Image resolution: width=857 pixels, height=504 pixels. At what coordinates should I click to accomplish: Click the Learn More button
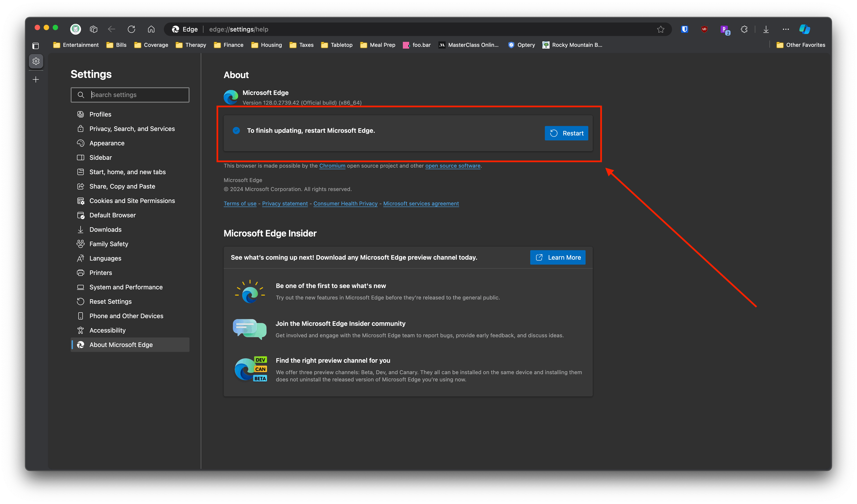[558, 257]
